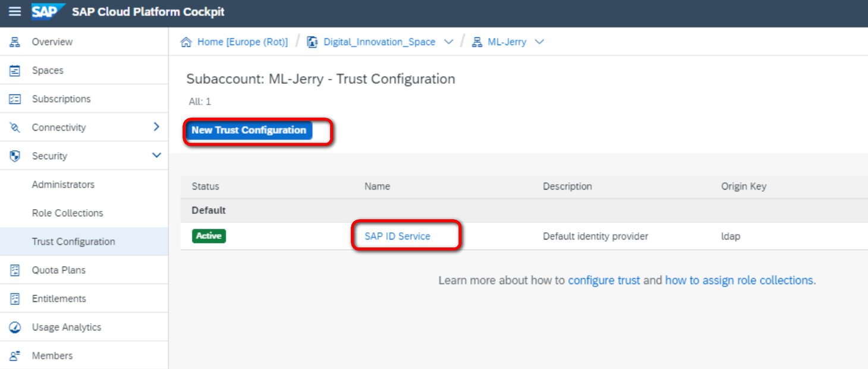Click the Members people icon
868x369 pixels.
(x=15, y=356)
